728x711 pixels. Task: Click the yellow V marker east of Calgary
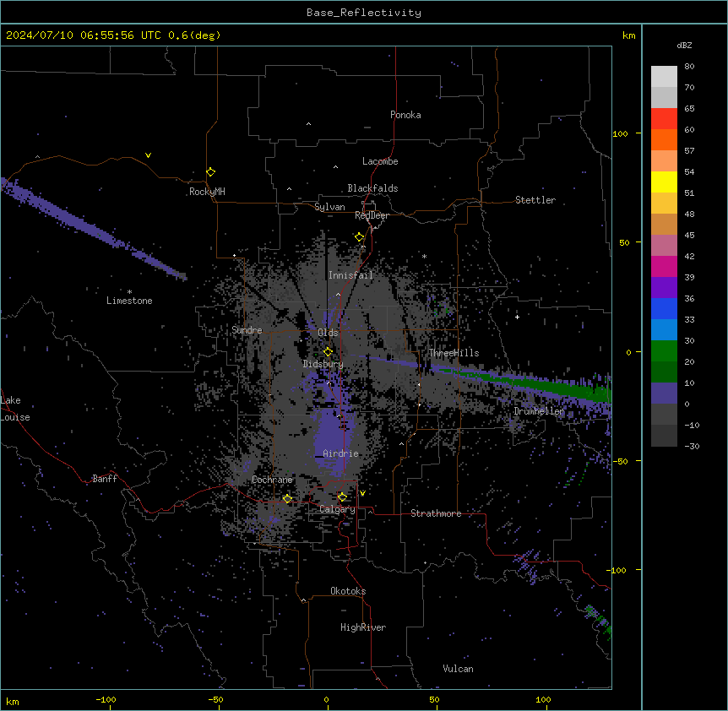point(362,493)
